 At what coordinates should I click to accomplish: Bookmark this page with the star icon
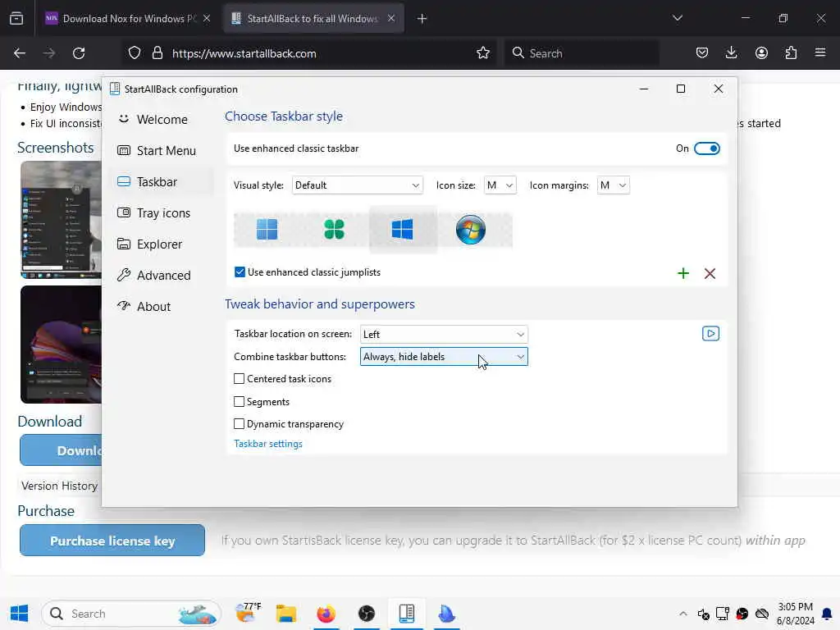point(482,53)
